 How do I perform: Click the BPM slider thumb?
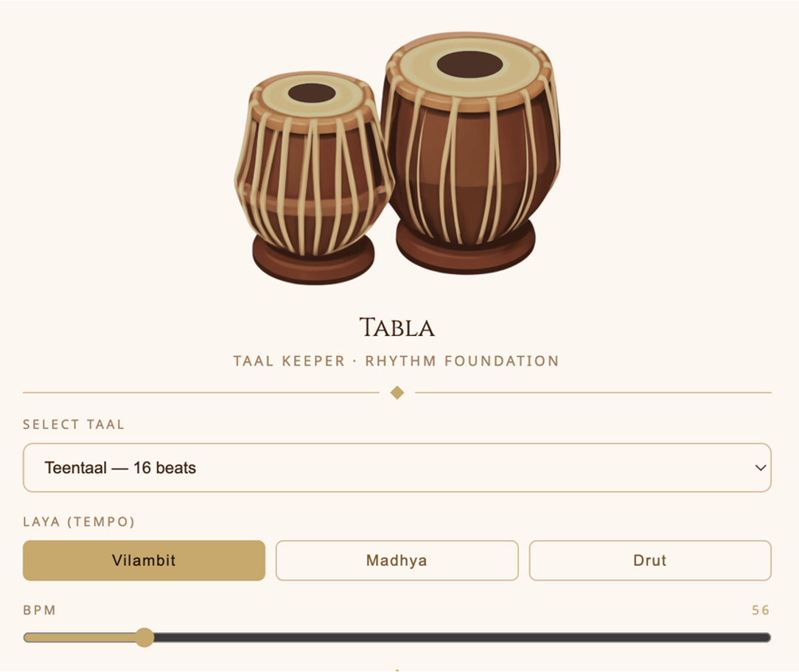click(144, 637)
